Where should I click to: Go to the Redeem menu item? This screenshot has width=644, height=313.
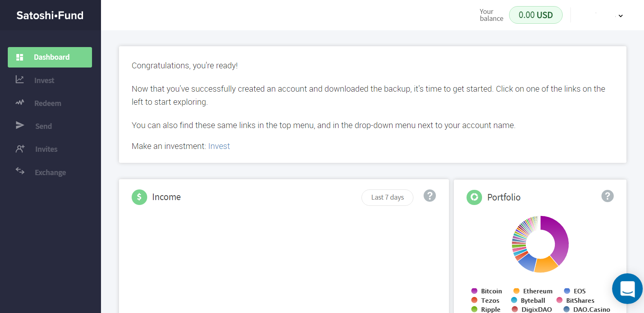coord(47,104)
